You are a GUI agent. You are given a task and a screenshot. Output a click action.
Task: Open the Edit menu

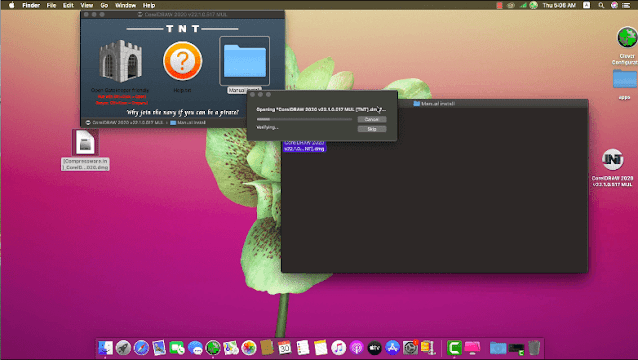tap(68, 5)
